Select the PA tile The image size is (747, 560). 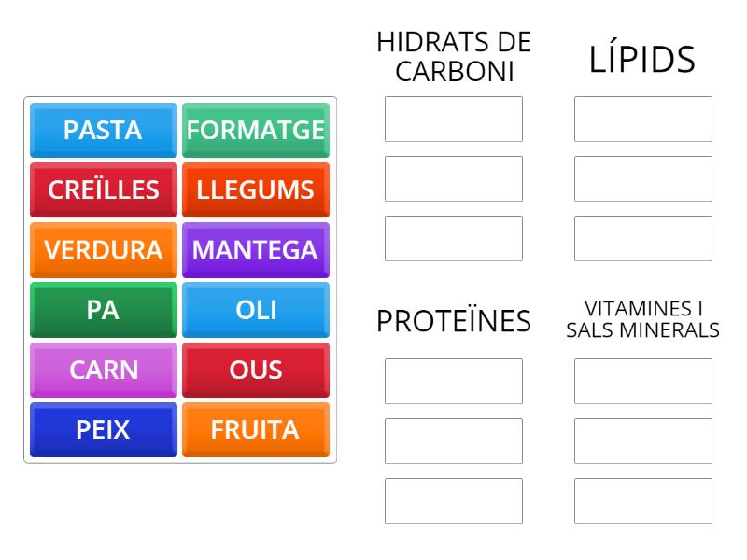point(102,310)
